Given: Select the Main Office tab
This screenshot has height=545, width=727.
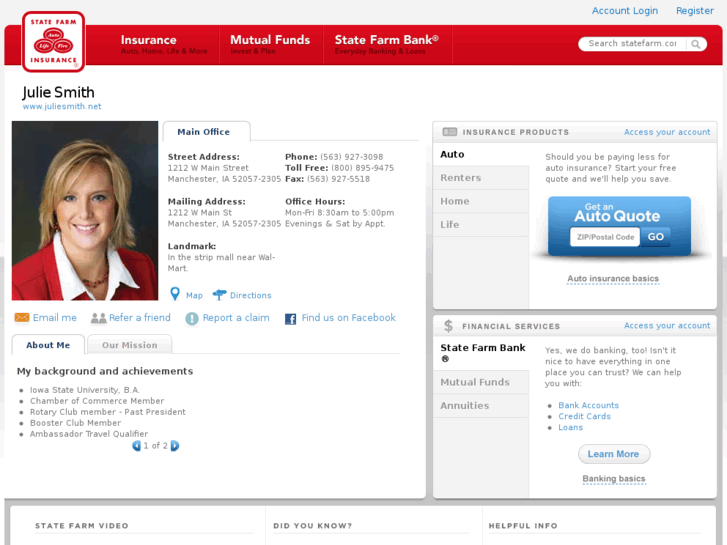Looking at the screenshot, I should click(206, 132).
